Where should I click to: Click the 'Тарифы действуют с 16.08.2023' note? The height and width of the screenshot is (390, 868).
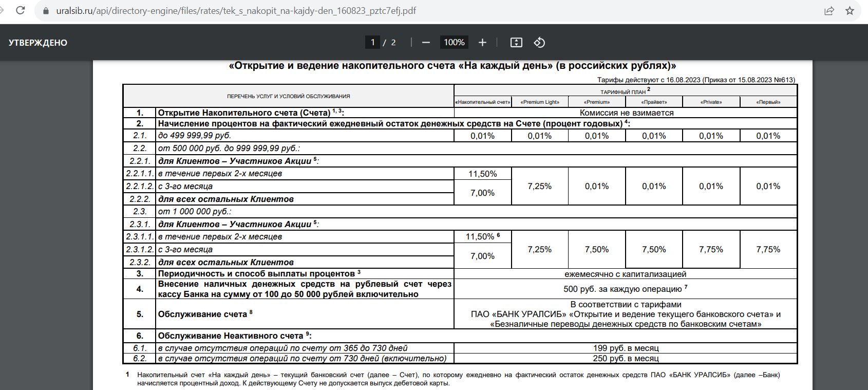[696, 80]
